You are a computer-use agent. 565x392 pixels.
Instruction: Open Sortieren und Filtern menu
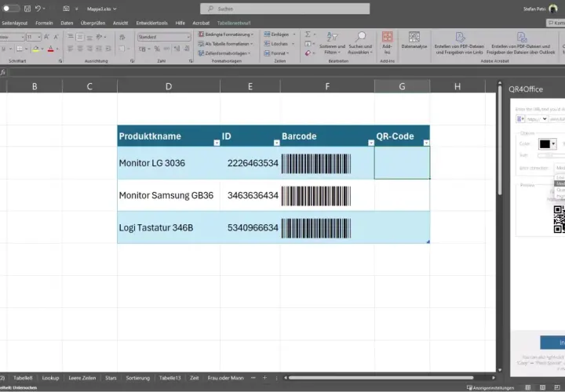(x=332, y=44)
